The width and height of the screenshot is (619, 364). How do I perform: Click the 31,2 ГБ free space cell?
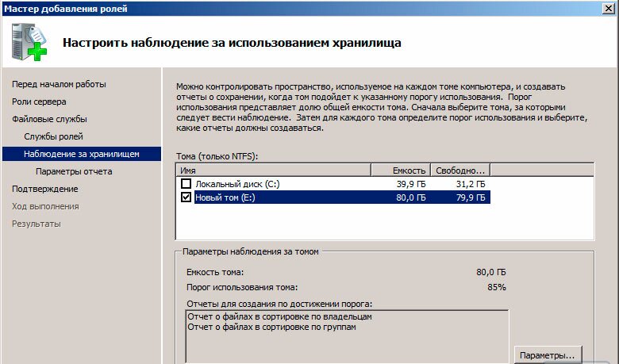[471, 184]
